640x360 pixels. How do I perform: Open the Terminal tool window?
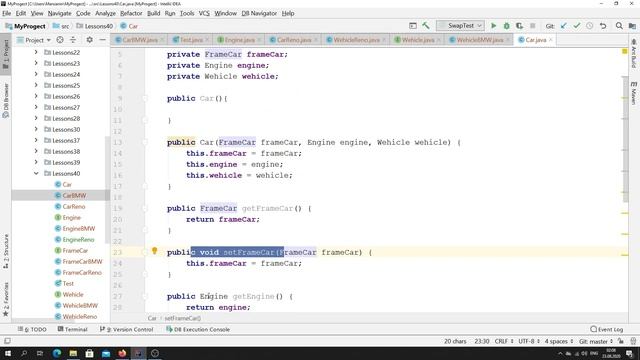tap(73, 329)
